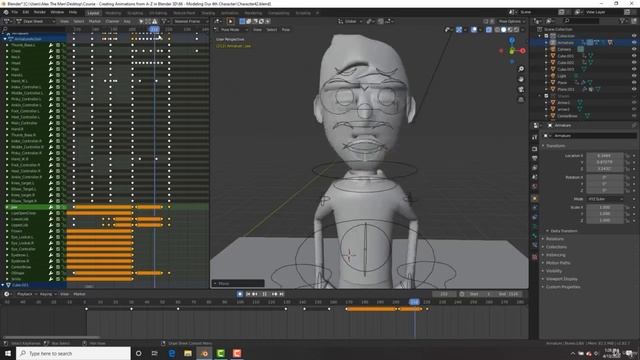
Task: Hide the Light object via eye icon
Action: pos(634,76)
